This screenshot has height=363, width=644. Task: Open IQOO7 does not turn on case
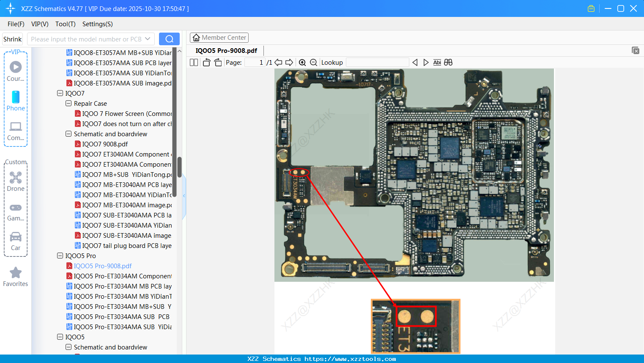[123, 124]
